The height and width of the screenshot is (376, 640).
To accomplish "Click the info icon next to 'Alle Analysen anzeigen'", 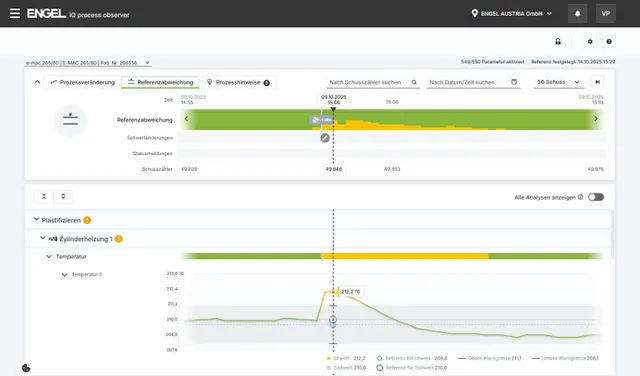I will click(580, 197).
